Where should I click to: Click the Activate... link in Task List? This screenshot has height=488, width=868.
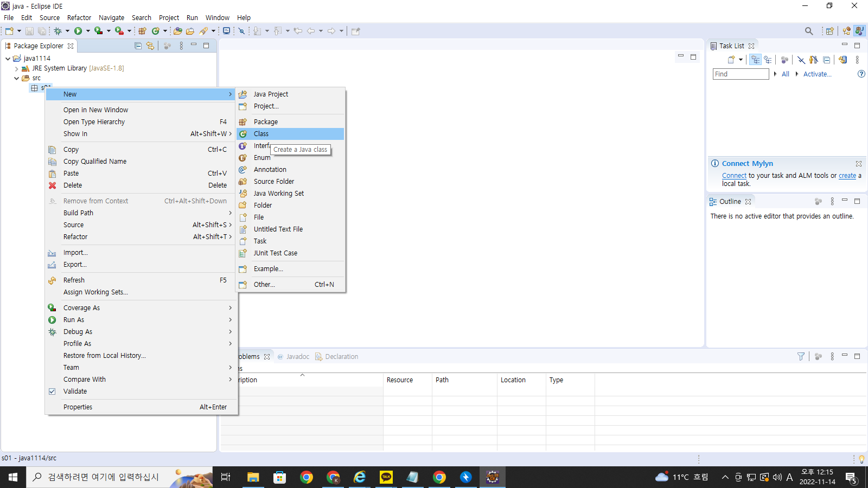(818, 74)
